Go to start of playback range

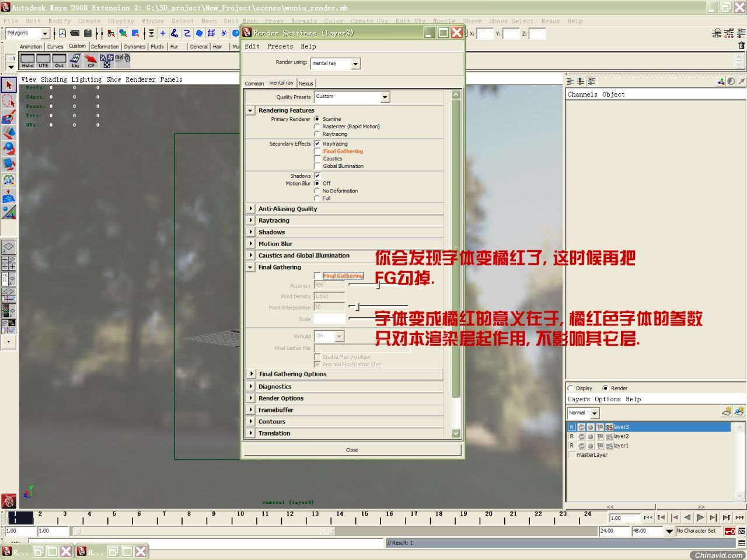648,517
